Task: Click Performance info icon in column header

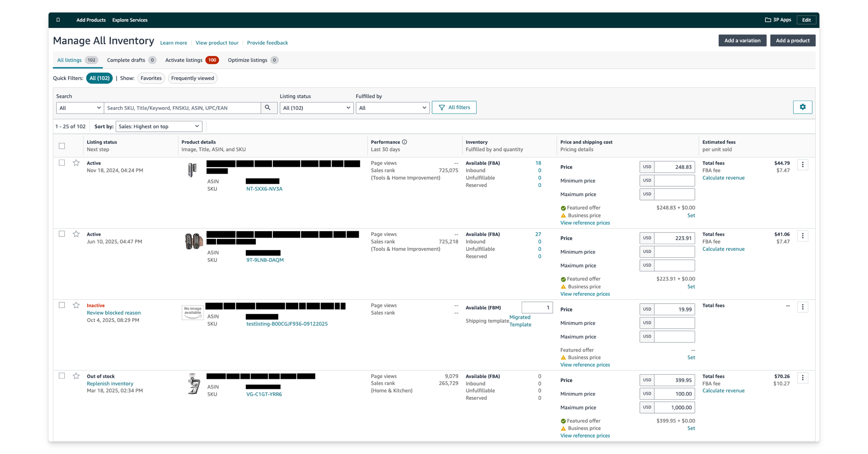Action: coord(404,142)
